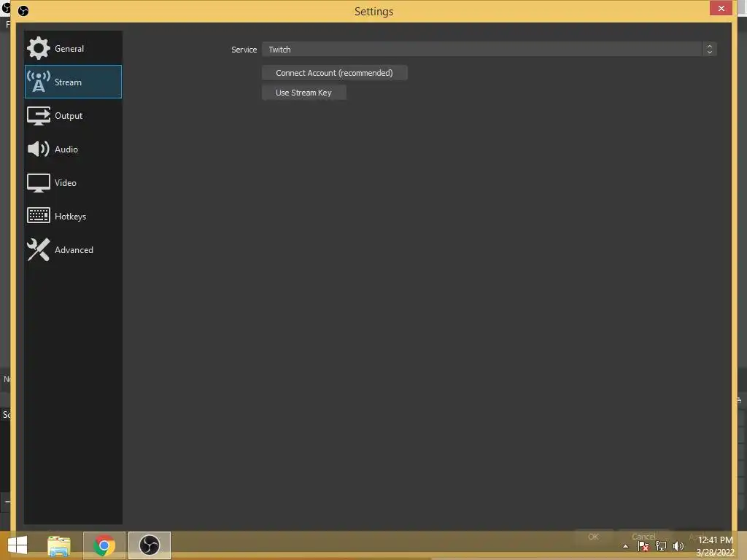Choose the Use Stream Key button
This screenshot has width=747, height=560.
[304, 93]
